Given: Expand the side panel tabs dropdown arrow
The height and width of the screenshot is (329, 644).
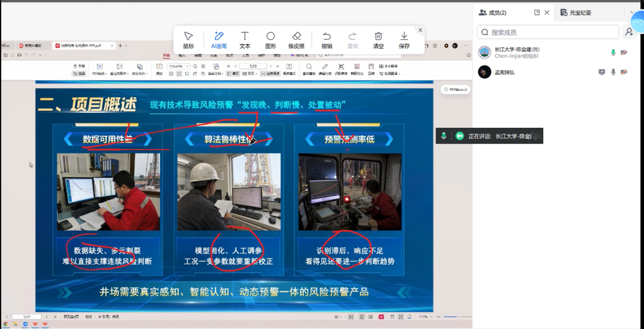Looking at the screenshot, I should point(632,13).
